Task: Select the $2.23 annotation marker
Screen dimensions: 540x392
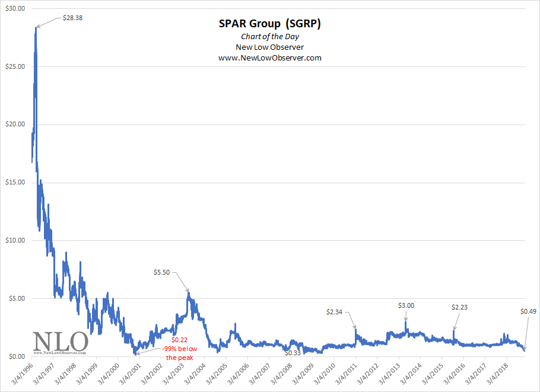Action: coord(459,307)
